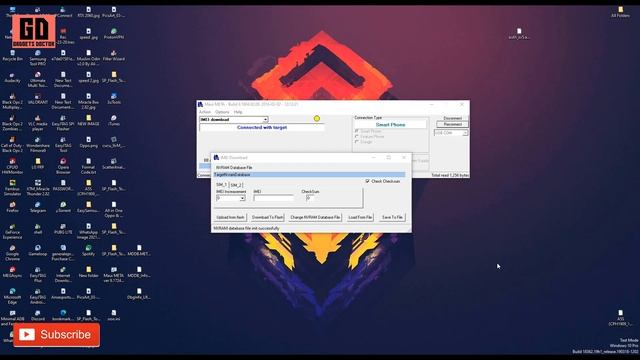Open the New folder desktop icon
The height and width of the screenshot is (360, 640).
pyautogui.click(x=88, y=272)
